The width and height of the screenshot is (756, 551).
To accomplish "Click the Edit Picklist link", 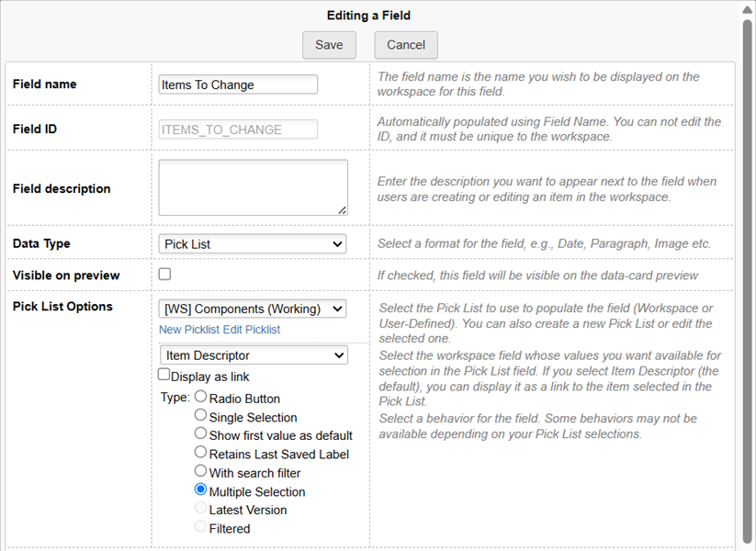I will pyautogui.click(x=251, y=330).
